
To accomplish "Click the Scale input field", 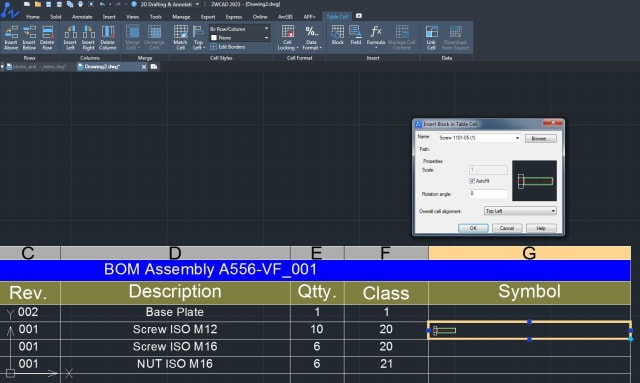I will (488, 169).
